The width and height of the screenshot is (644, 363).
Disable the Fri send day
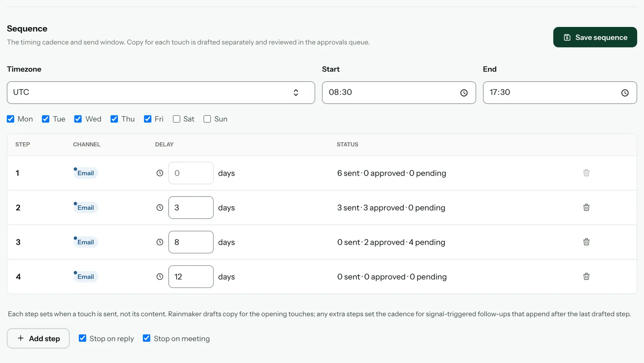tap(148, 119)
